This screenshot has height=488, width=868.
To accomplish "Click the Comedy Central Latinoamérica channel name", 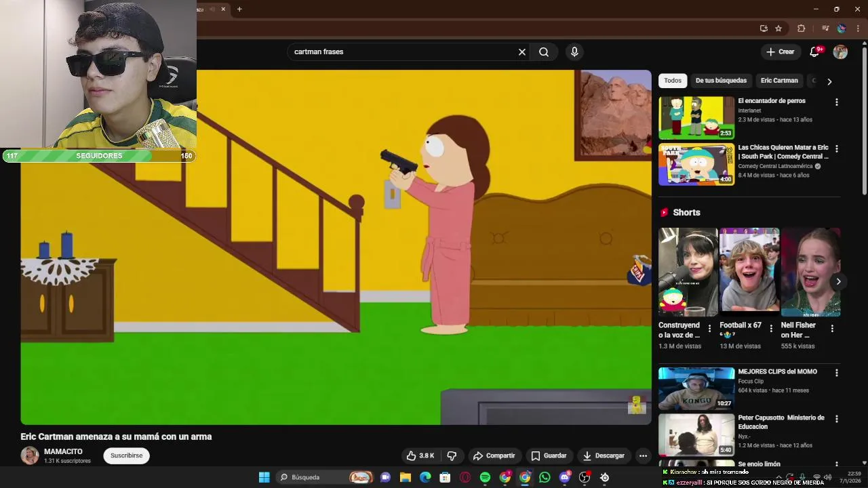I will 775,166.
